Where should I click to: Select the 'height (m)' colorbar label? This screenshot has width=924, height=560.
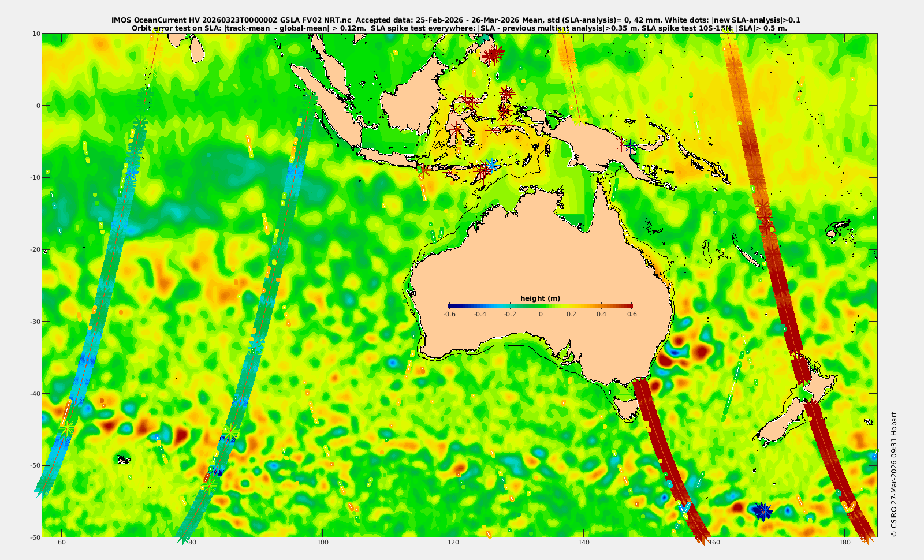click(540, 298)
